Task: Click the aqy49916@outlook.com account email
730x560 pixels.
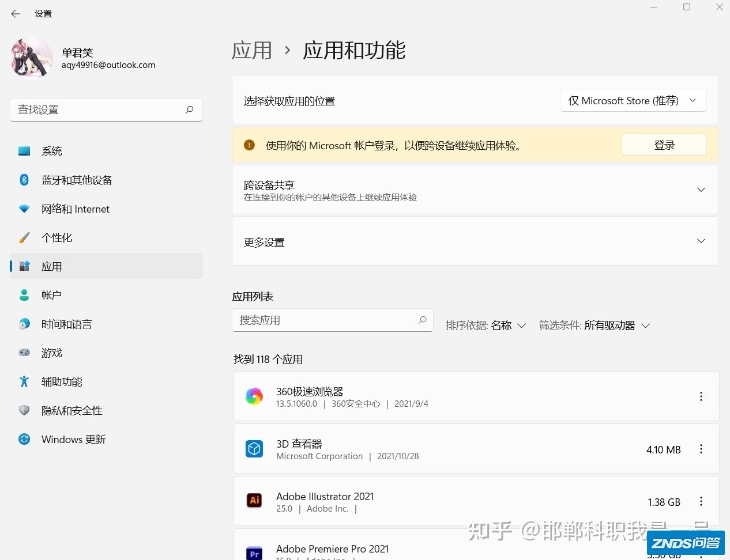Action: 108,65
